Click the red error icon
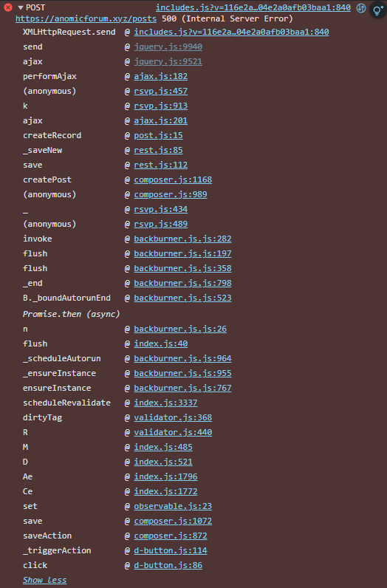This screenshot has height=588, width=387. coord(7,7)
